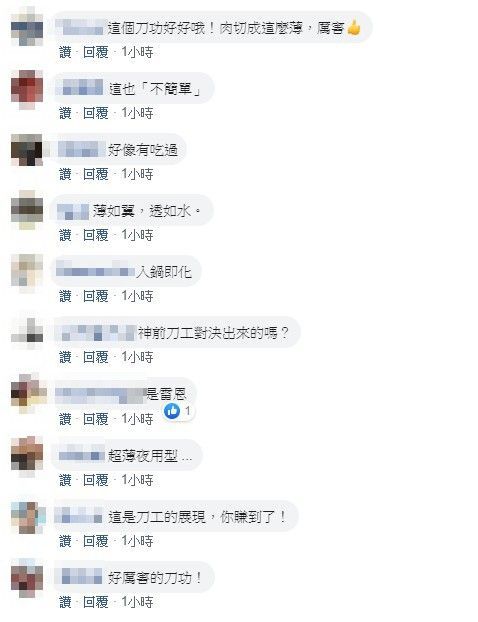The width and height of the screenshot is (478, 622).
Task: Click the thumbs-up emoji in first comment
Action: (x=353, y=28)
